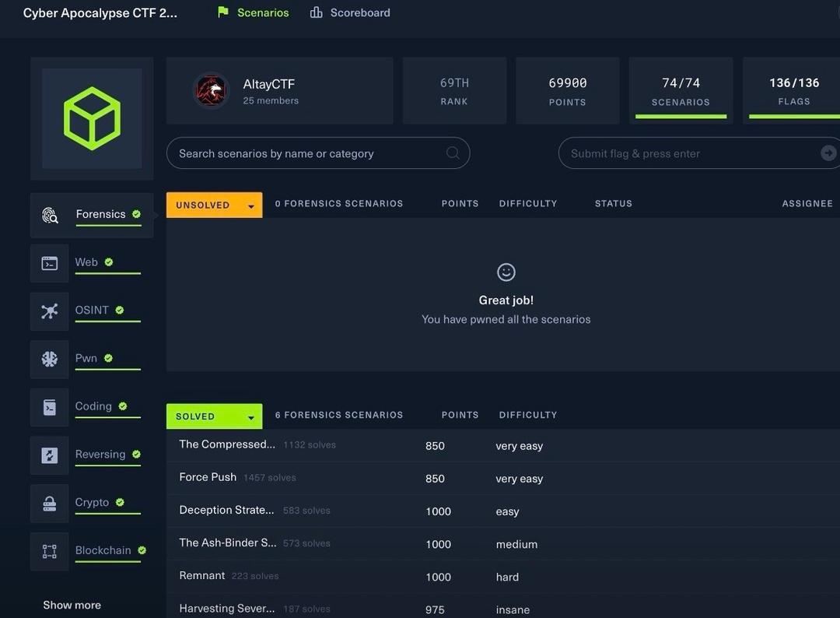Screen dimensions: 840x618
Task: Open the Harvesting Sever... scenario
Action: coord(227,609)
